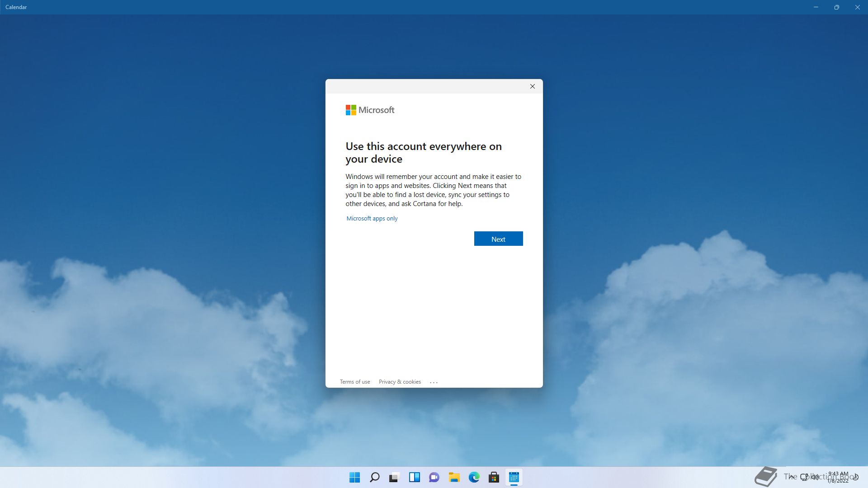Show hidden tray icons chevron

point(792,477)
